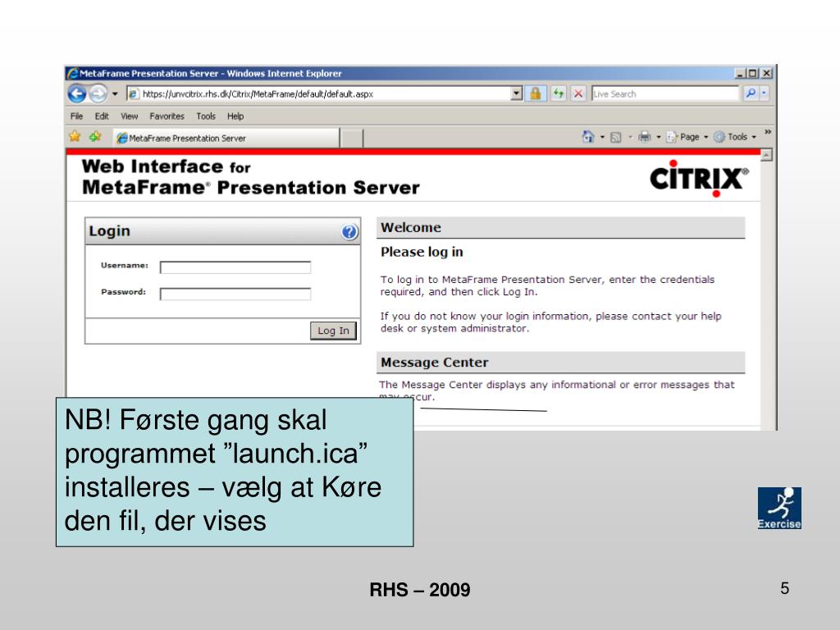Viewport: 840px width, 630px height.
Task: Click the 'Web Interface for' header text
Action: [x=166, y=167]
